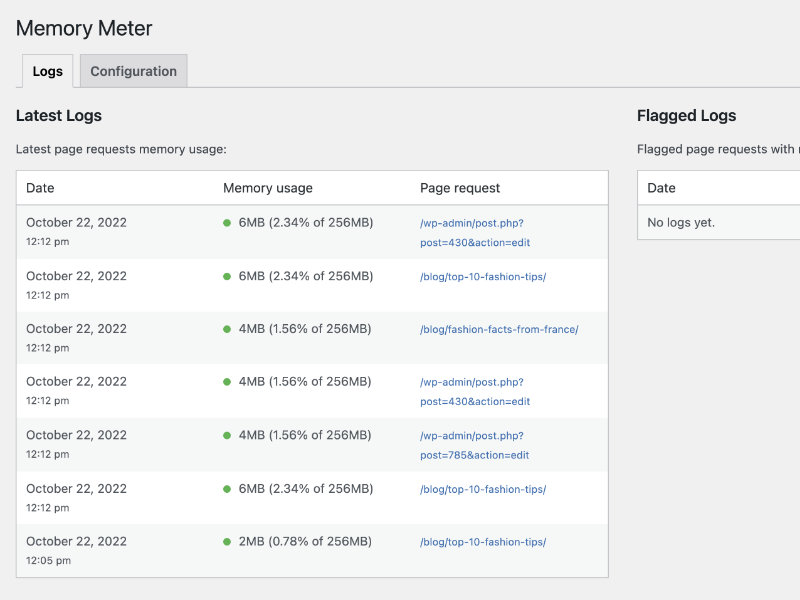Click the Memory Meter page title
Screen dimensions: 800x600
pyautogui.click(x=84, y=28)
